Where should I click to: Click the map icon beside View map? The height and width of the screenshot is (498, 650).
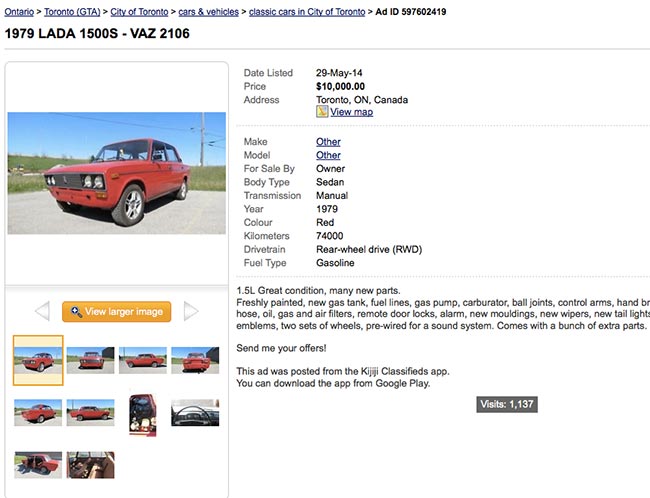322,112
